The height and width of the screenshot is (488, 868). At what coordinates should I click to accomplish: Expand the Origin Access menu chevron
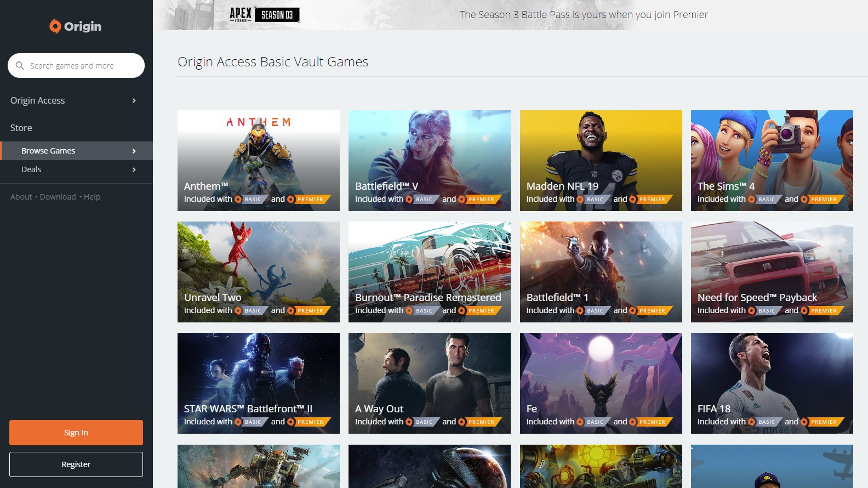tap(134, 101)
